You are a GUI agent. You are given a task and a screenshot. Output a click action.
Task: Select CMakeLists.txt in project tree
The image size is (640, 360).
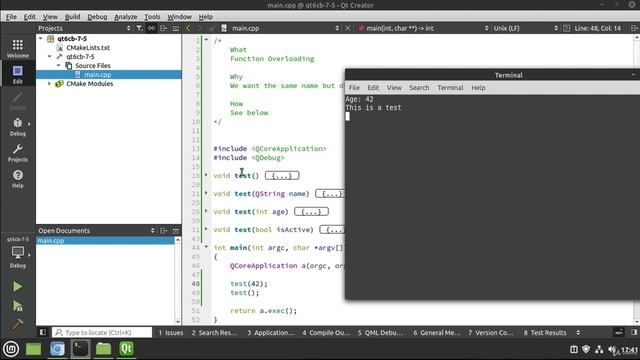pos(88,47)
